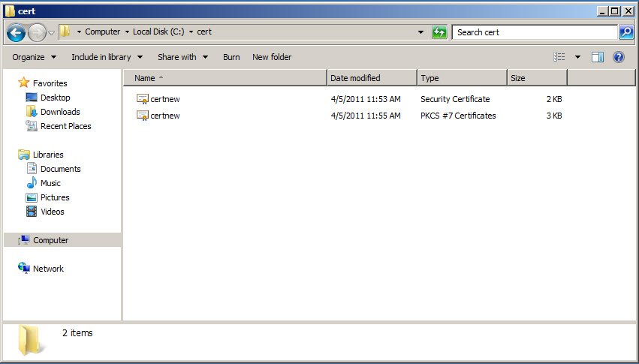Viewport: 639px width, 364px height.
Task: Select Computer breadcrumb in address bar
Action: click(x=102, y=32)
